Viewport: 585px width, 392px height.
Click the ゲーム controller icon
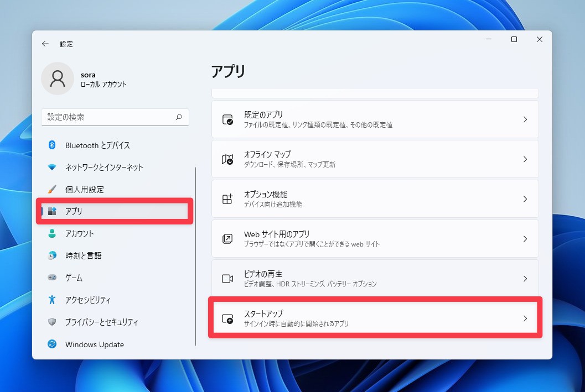pos(52,277)
